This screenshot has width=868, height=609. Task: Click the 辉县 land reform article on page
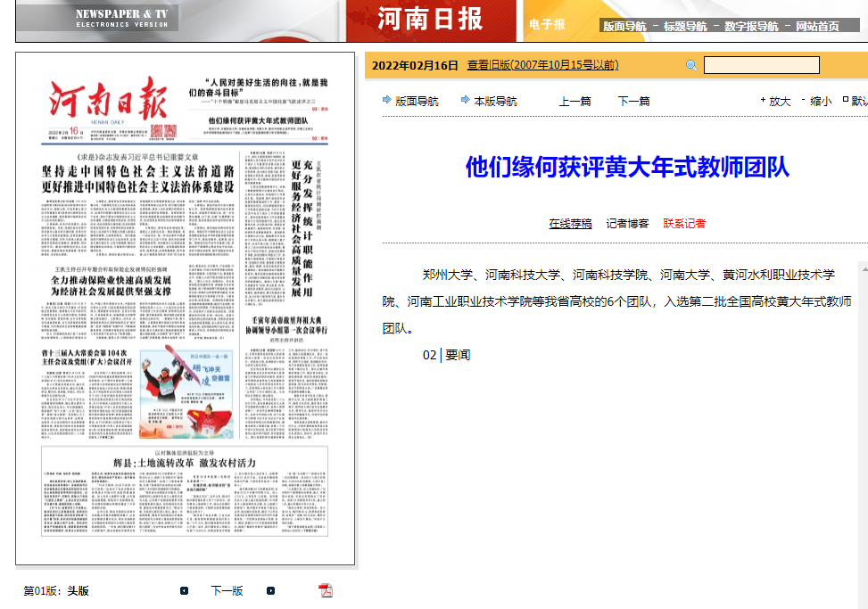coord(184,463)
